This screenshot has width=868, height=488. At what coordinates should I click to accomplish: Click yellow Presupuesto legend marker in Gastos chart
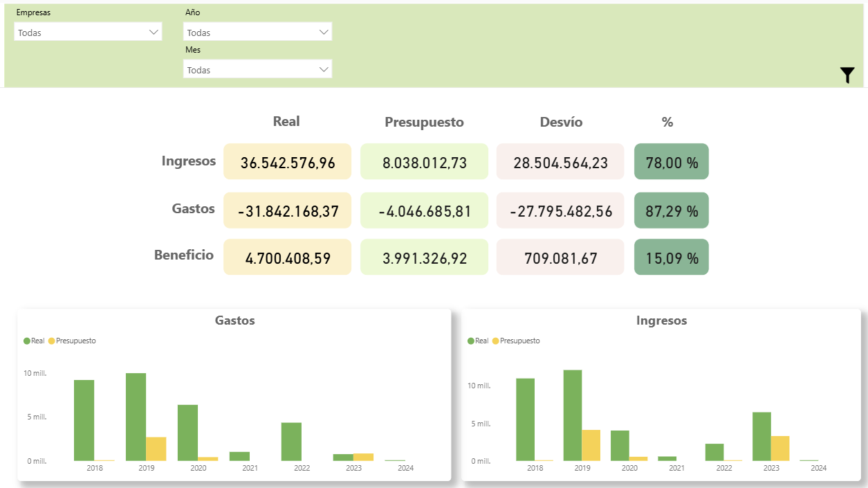pyautogui.click(x=51, y=341)
